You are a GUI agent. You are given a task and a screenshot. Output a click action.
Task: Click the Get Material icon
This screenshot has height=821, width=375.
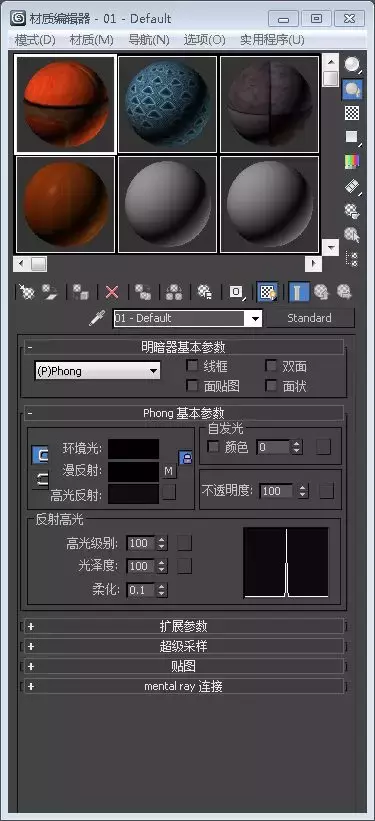[26, 292]
